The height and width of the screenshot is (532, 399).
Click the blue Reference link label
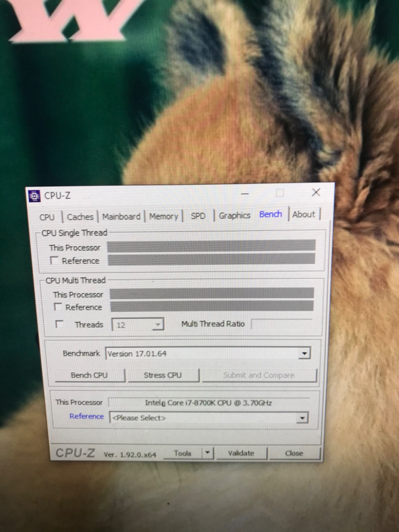tap(87, 416)
